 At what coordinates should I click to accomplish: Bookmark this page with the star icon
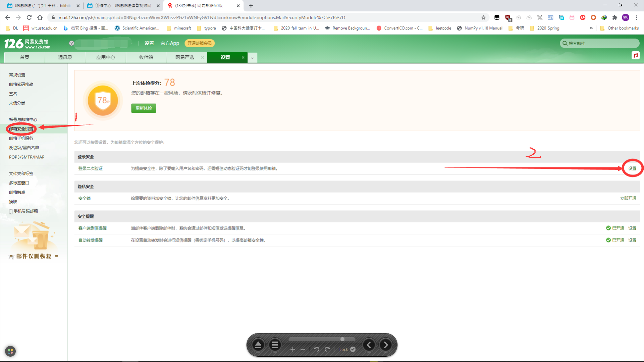tap(483, 17)
